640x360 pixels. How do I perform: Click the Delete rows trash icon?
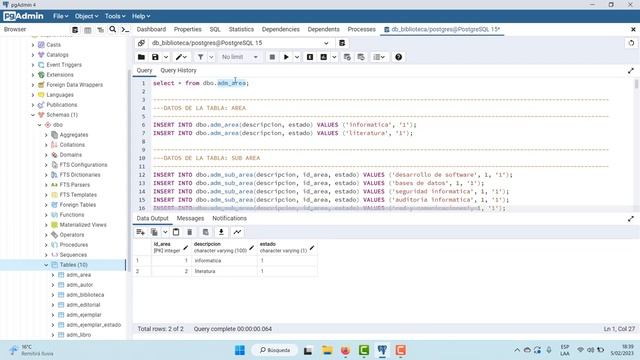tap(190, 232)
